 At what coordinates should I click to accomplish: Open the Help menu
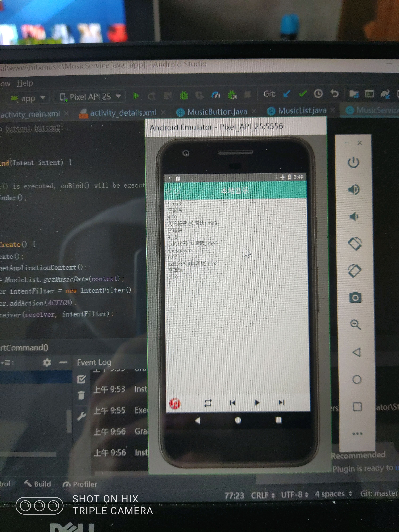pyautogui.click(x=25, y=83)
